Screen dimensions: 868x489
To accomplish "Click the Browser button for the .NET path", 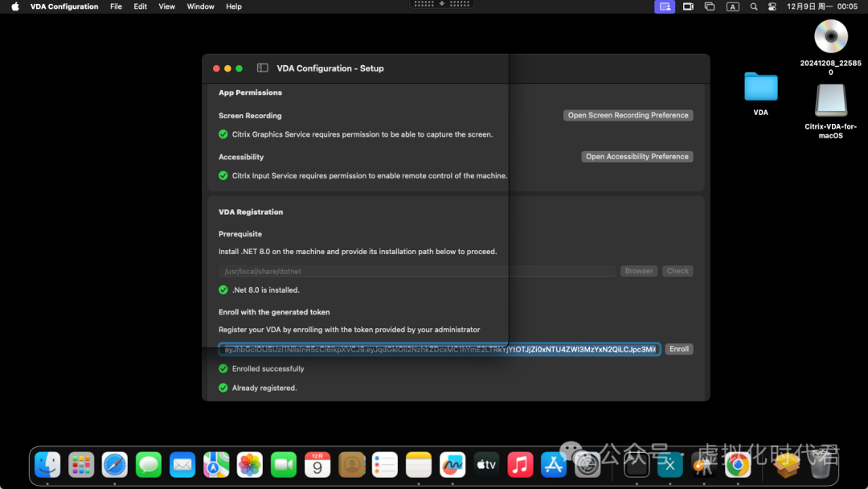I will (x=639, y=271).
